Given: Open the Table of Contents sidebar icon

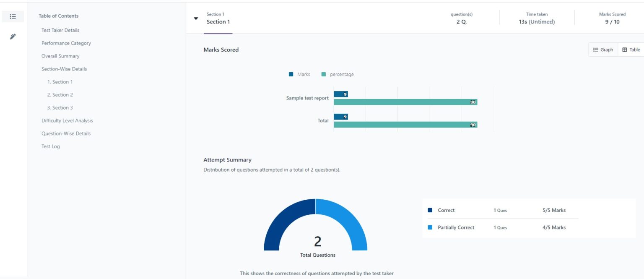Looking at the screenshot, I should 13,16.
